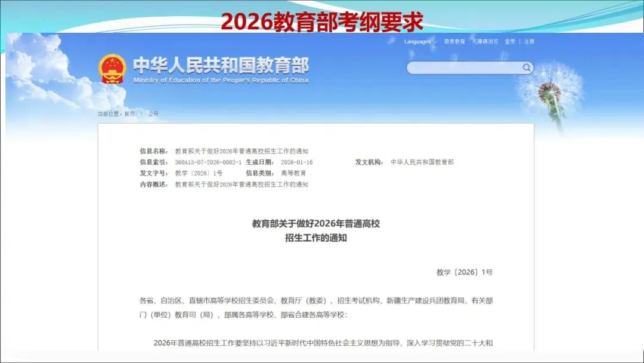Click the paragraph starting 各省、自治区
644x363 pixels.
tap(316, 308)
